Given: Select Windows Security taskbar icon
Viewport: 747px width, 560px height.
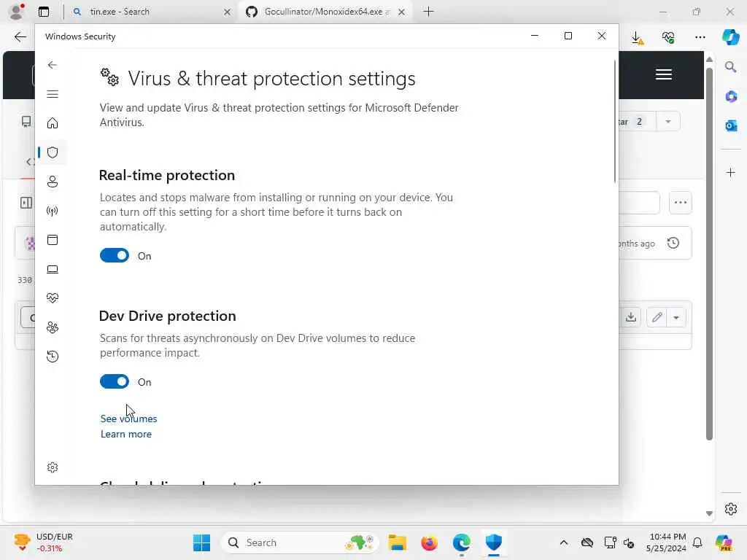Looking at the screenshot, I should pos(494,542).
